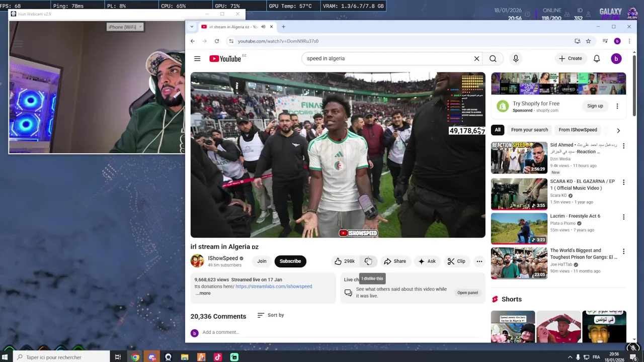The image size is (644, 362).
Task: Open TikTok from the taskbar
Action: [x=218, y=357]
